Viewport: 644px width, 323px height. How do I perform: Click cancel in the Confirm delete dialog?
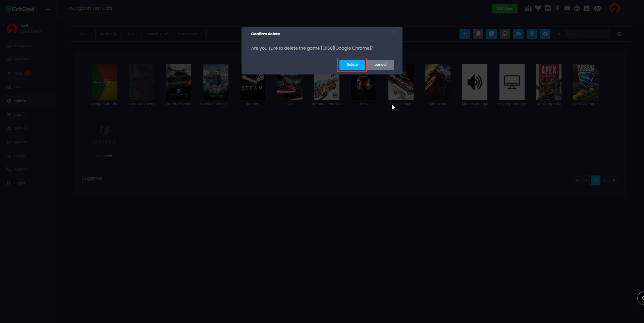380,65
